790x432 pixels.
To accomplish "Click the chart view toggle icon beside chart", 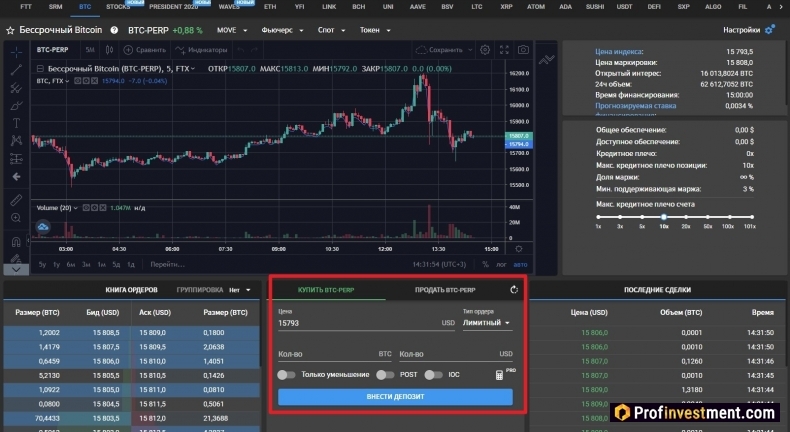I will tap(546, 60).
